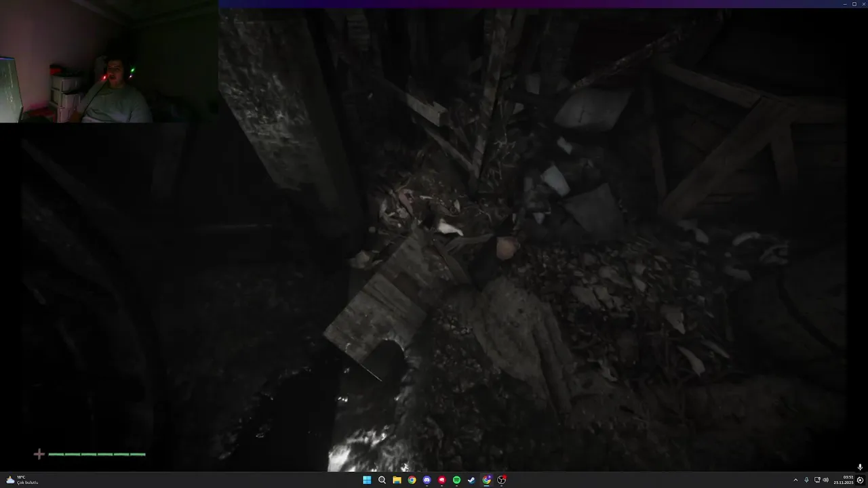Screen dimensions: 868x488
Task: Open Discord from the taskbar
Action: (x=427, y=480)
